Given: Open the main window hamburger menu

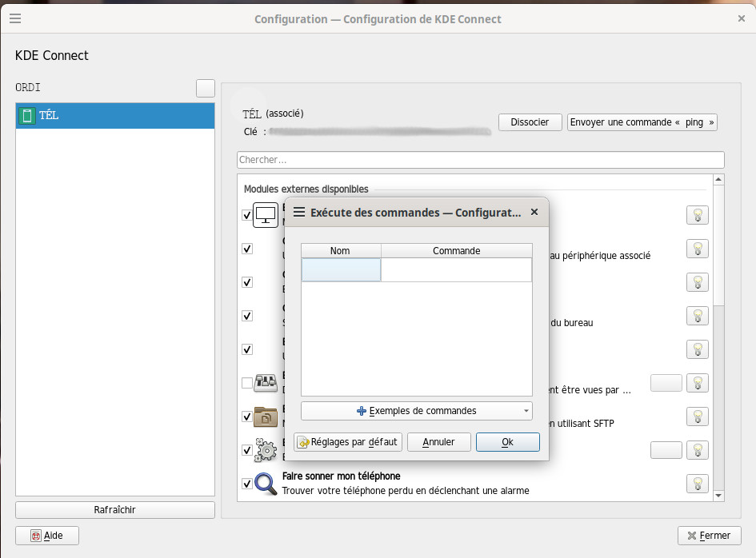Looking at the screenshot, I should (15, 18).
